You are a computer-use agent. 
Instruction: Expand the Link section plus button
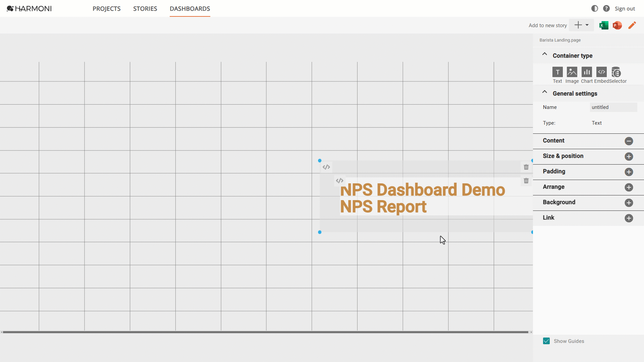point(629,218)
